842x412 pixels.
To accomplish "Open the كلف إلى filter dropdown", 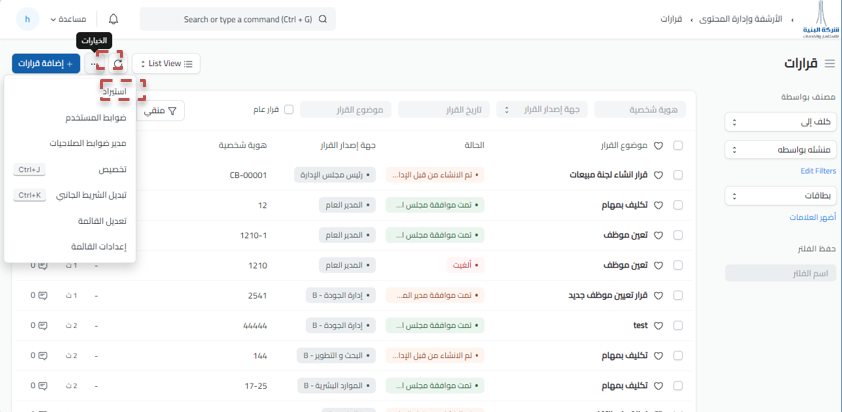I will 780,122.
